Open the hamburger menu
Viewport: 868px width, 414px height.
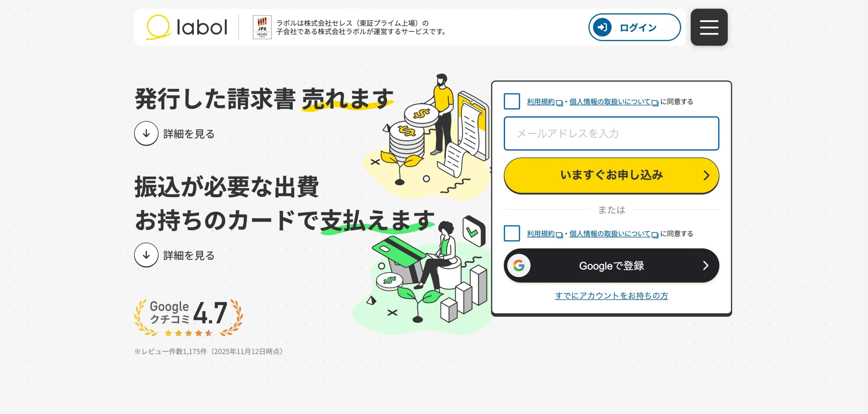click(x=709, y=27)
